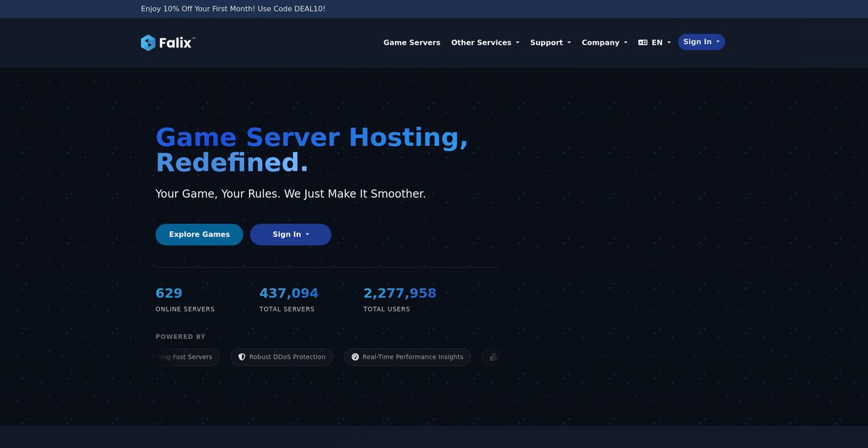Click the Your Game, Your Rules tagline
Viewport: 868px width, 448px height.
(291, 194)
